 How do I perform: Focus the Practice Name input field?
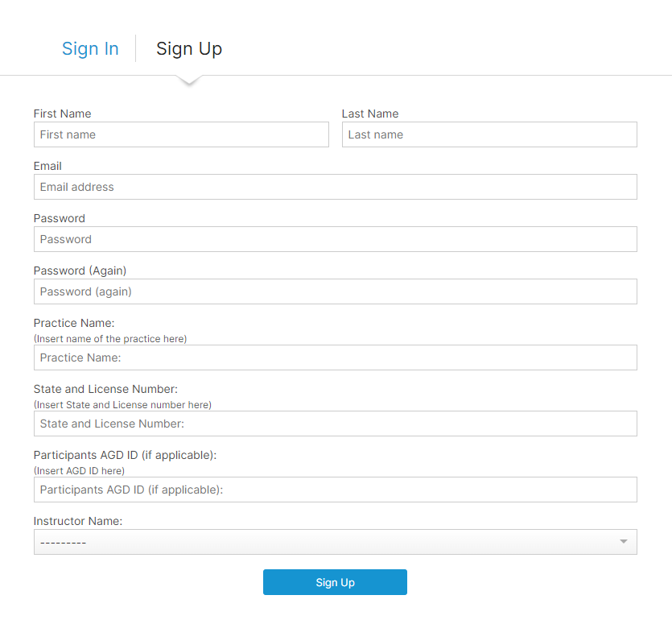[335, 358]
